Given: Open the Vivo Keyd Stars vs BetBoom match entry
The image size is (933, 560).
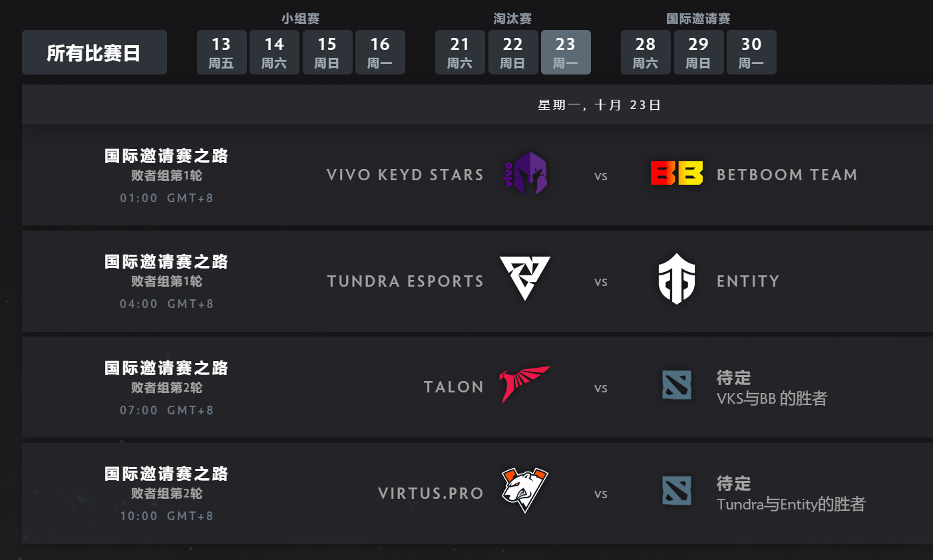Looking at the screenshot, I should [466, 175].
